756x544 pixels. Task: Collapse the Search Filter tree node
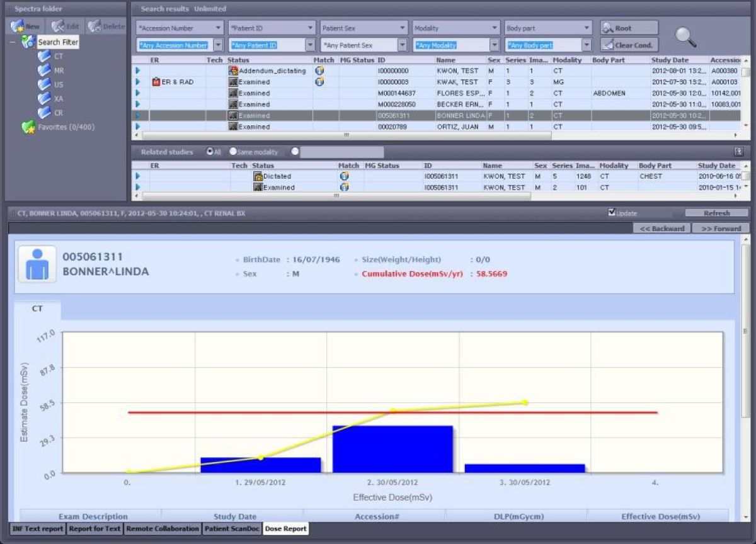click(x=13, y=42)
